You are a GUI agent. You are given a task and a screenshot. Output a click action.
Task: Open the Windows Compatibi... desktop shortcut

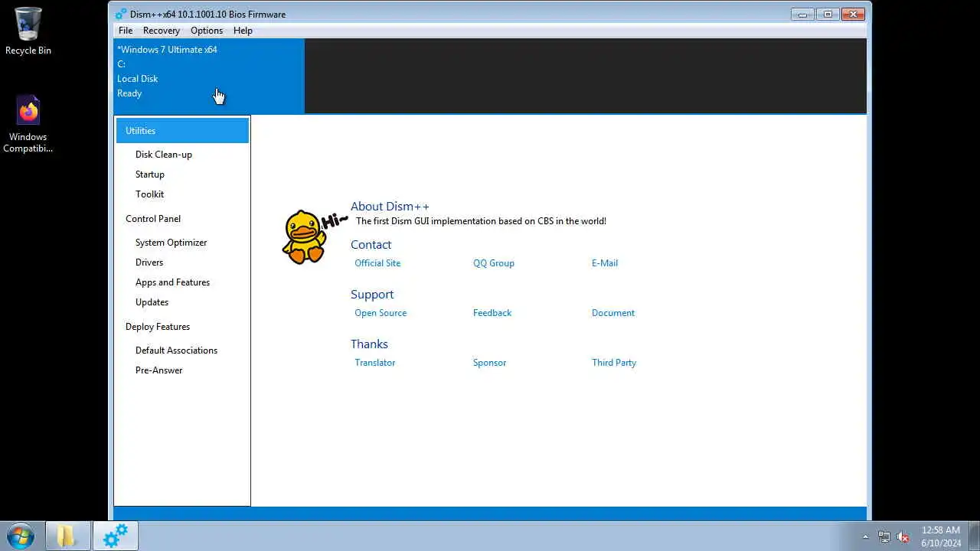click(x=28, y=124)
